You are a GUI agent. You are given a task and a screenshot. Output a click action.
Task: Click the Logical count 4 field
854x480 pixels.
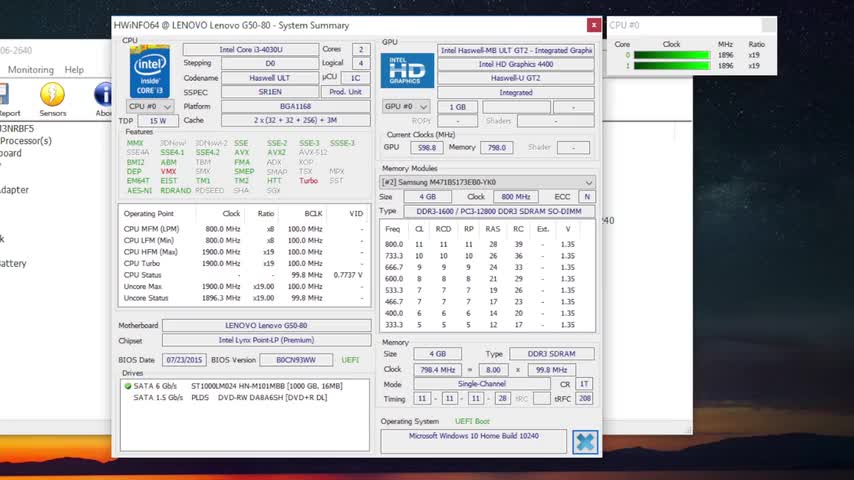pos(361,63)
